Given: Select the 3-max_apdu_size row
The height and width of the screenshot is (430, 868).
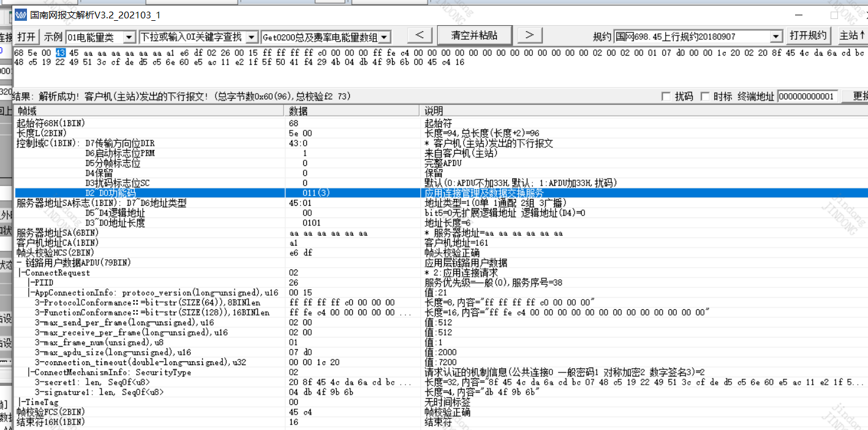Looking at the screenshot, I should (x=440, y=352).
